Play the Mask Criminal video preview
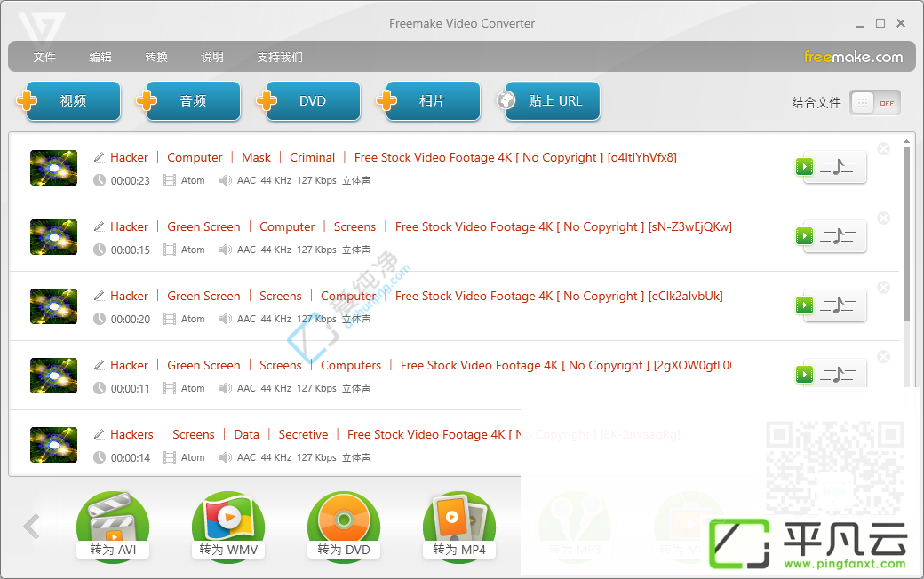The image size is (924, 579). tap(804, 167)
